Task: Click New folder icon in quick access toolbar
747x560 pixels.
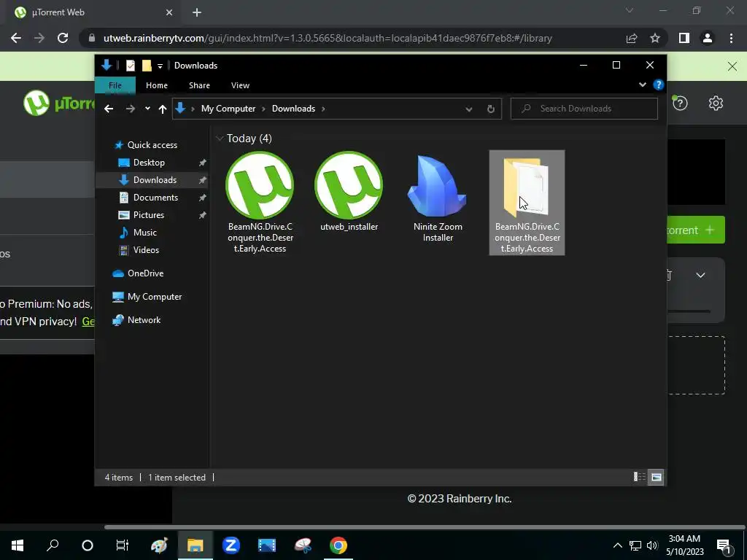Action: (147, 66)
